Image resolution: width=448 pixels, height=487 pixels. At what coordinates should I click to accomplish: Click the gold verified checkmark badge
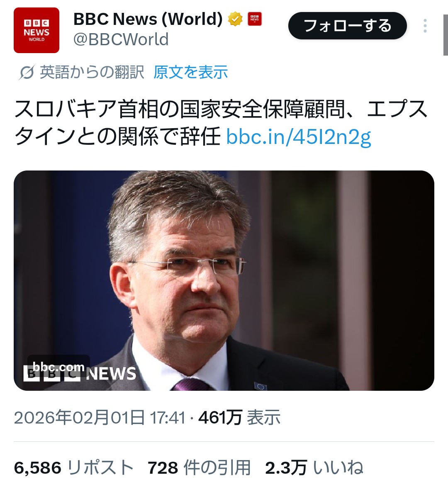[x=235, y=19]
